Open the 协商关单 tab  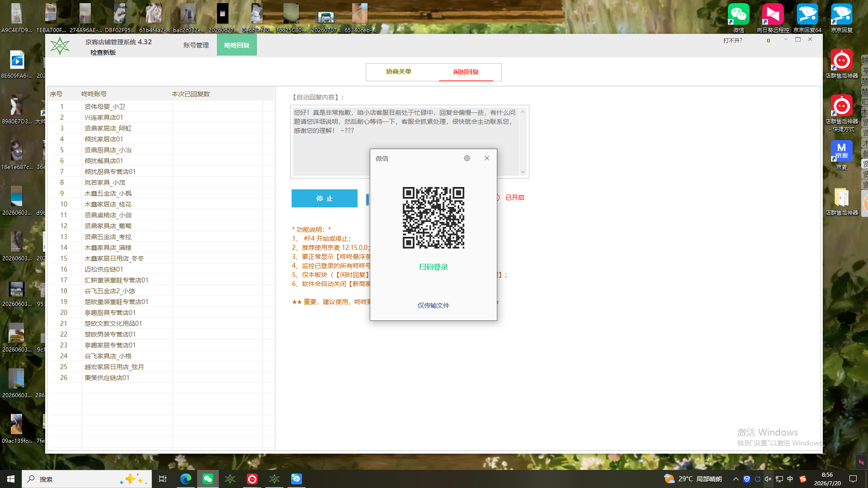point(399,72)
